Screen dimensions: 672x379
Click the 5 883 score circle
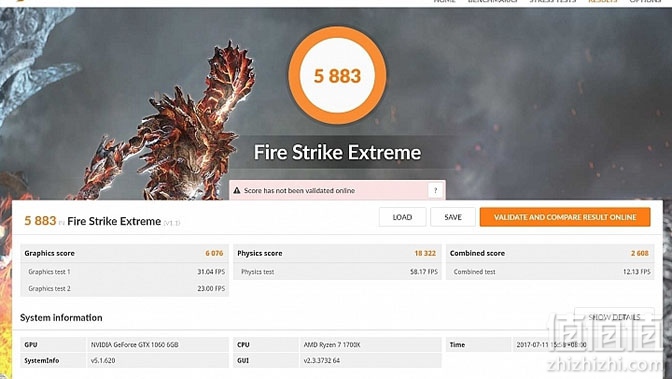[x=337, y=75]
